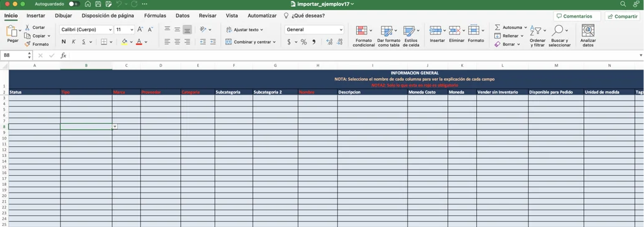Open font color dropdown arrow

click(x=145, y=42)
